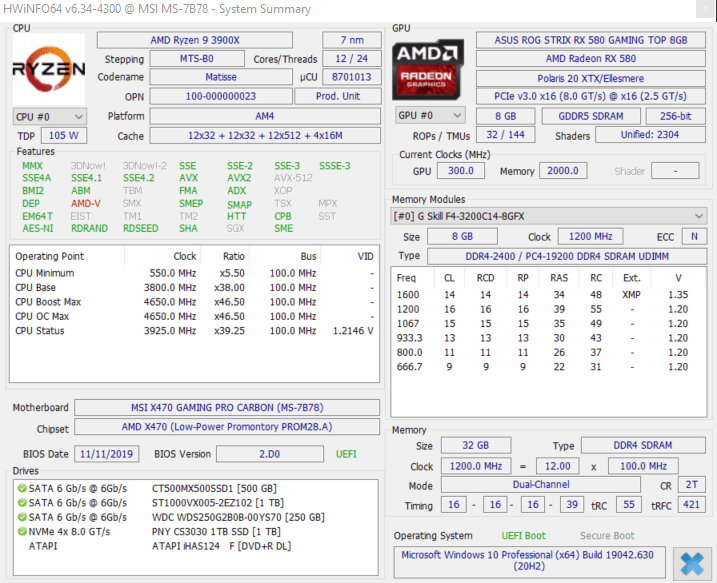This screenshot has width=717, height=583.
Task: Click the GPU clock value 300.0
Action: 460,171
